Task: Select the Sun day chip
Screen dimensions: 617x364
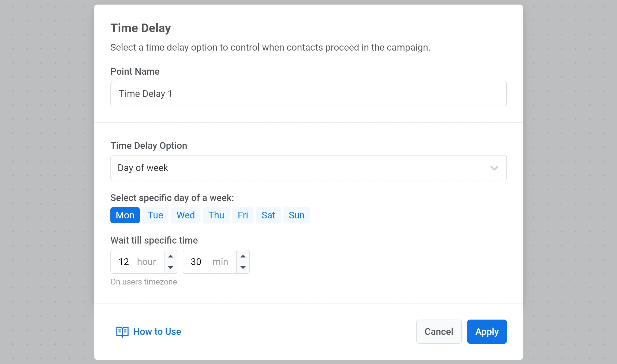Action: click(297, 215)
